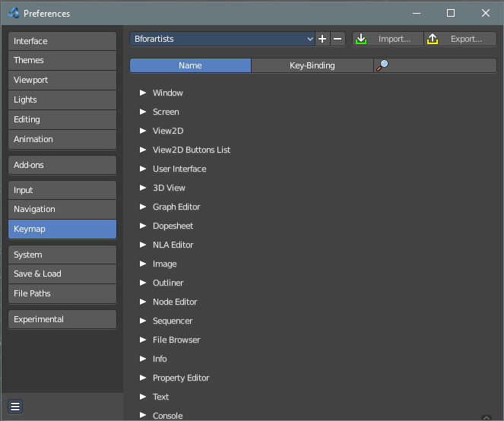Click the yellow Export upload icon

click(433, 39)
